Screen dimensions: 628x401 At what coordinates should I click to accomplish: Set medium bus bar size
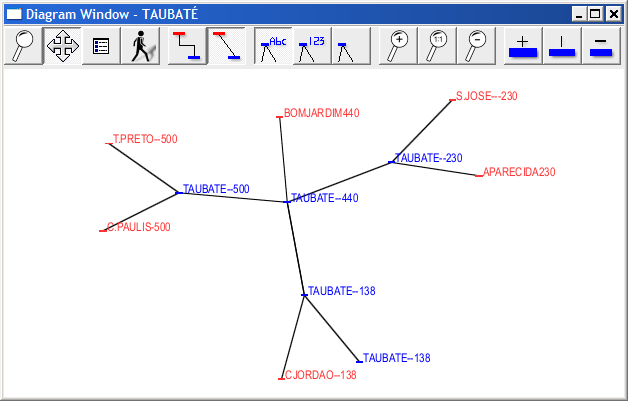[x=562, y=46]
